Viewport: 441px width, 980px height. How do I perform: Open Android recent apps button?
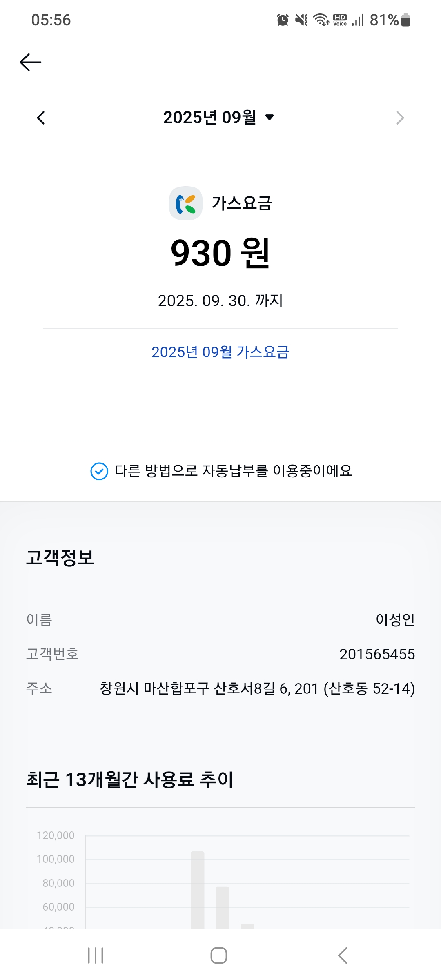(96, 955)
